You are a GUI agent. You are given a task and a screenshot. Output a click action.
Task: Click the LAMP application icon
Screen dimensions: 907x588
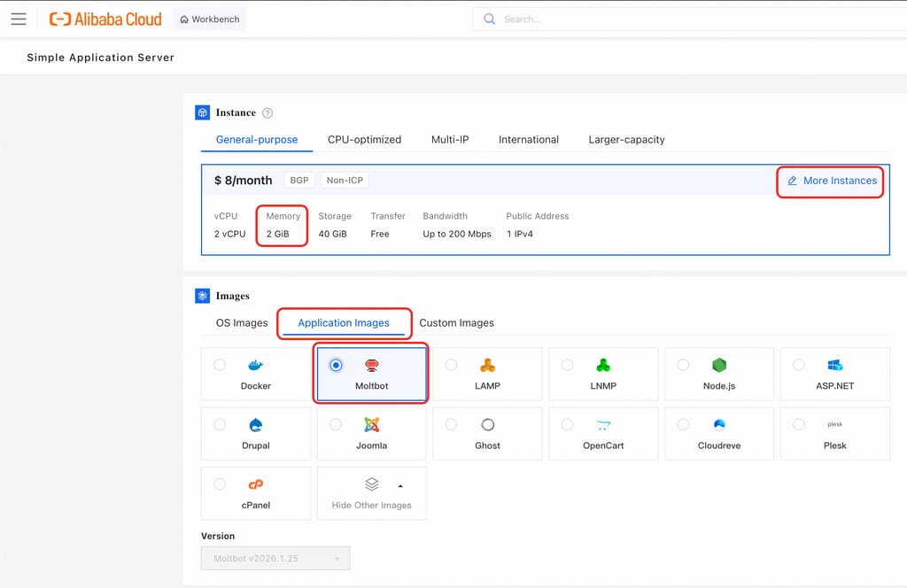487,366
